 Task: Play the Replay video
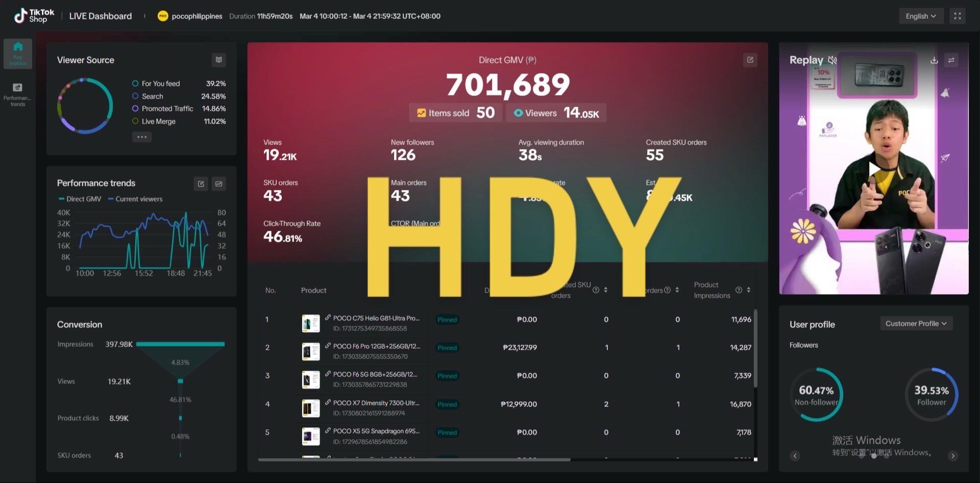874,168
